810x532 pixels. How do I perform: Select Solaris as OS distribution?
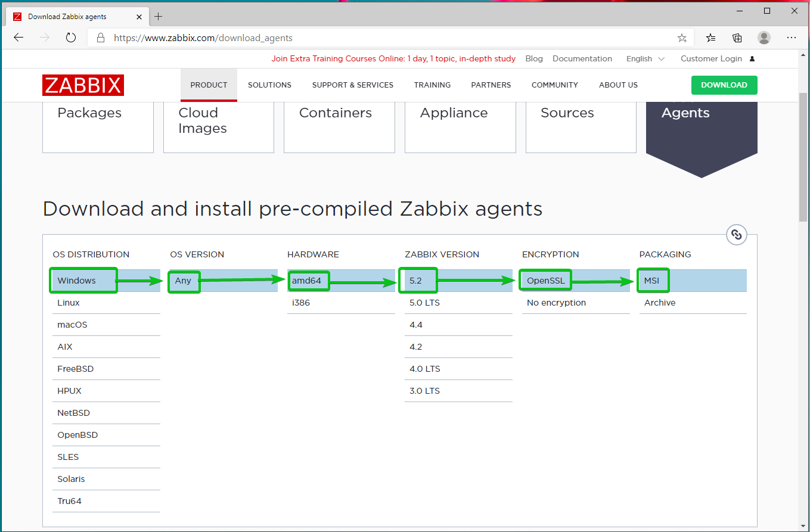point(106,479)
